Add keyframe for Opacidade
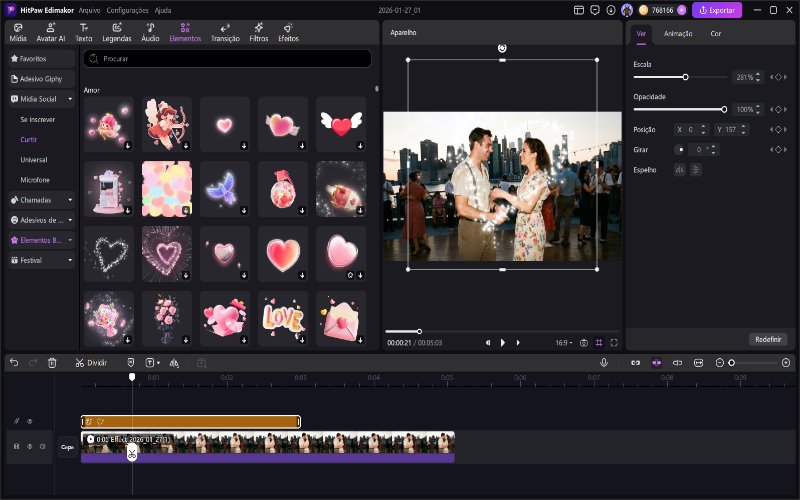The image size is (800, 500). (779, 109)
